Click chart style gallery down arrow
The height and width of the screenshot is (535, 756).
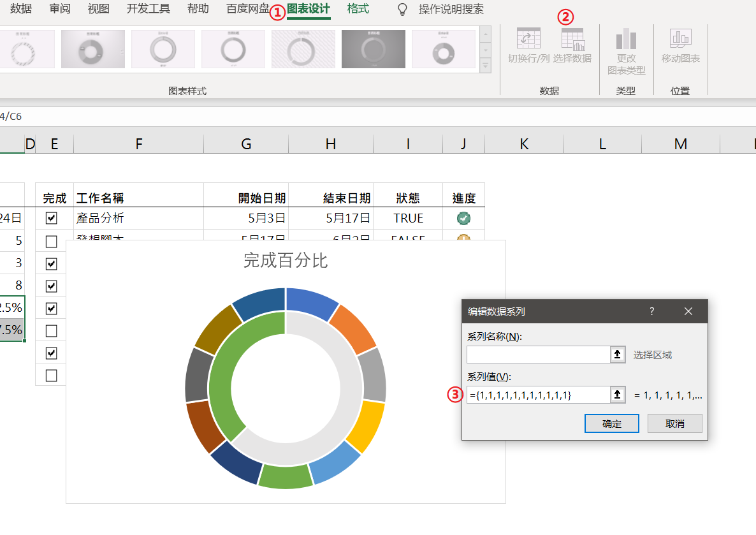(486, 50)
